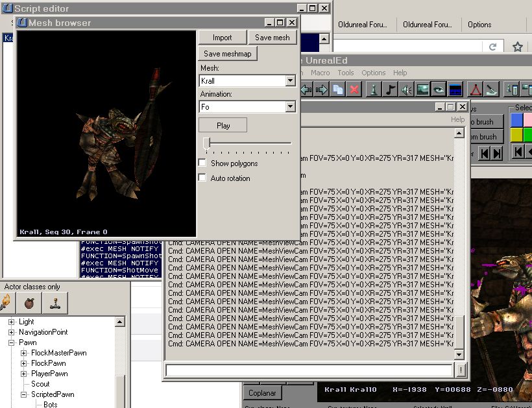Click the left arrow icon in the UnrealEd toolbar
Screen dimensions: 532x408
pyautogui.click(x=306, y=90)
